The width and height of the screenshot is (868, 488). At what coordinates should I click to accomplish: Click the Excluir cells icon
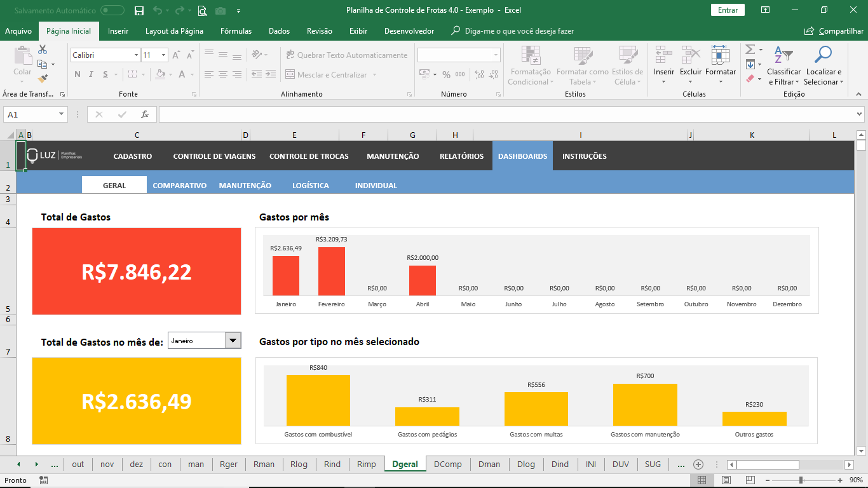tap(691, 55)
